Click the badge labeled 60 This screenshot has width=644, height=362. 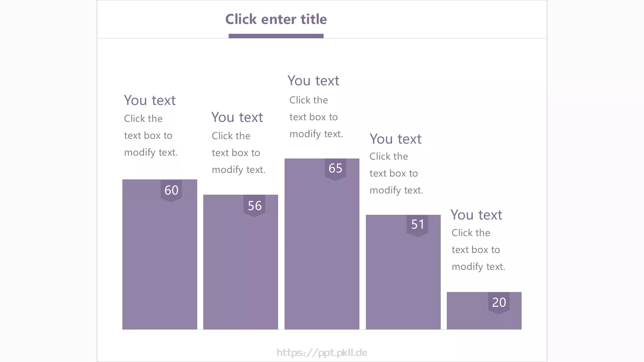pyautogui.click(x=171, y=191)
